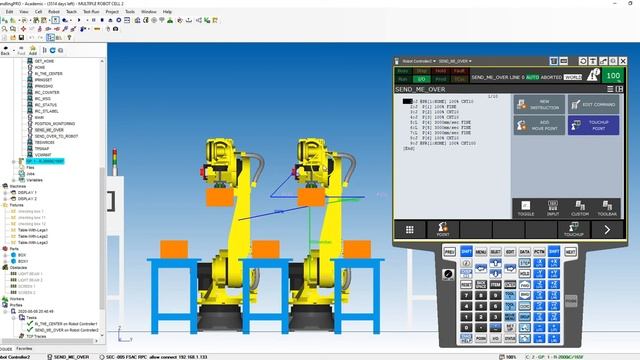Click the TOOLBAR icon in pendant panel

pyautogui.click(x=607, y=208)
